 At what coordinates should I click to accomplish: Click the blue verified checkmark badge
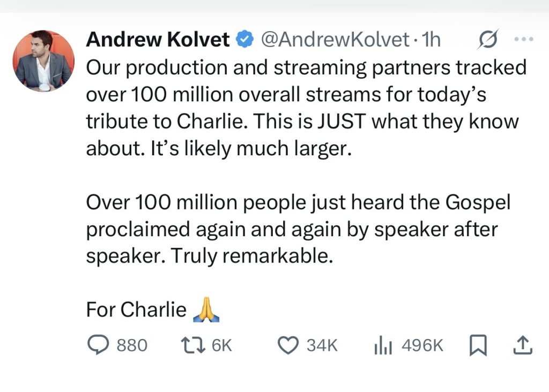click(244, 40)
